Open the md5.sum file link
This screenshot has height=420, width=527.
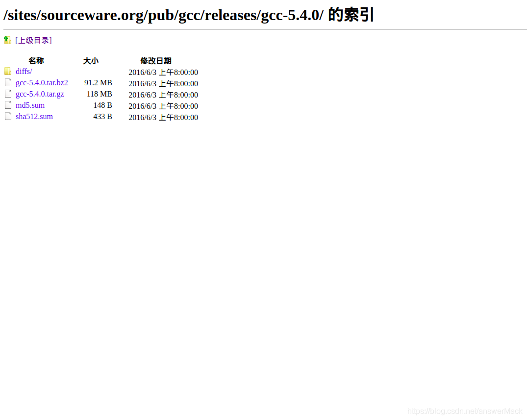30,105
